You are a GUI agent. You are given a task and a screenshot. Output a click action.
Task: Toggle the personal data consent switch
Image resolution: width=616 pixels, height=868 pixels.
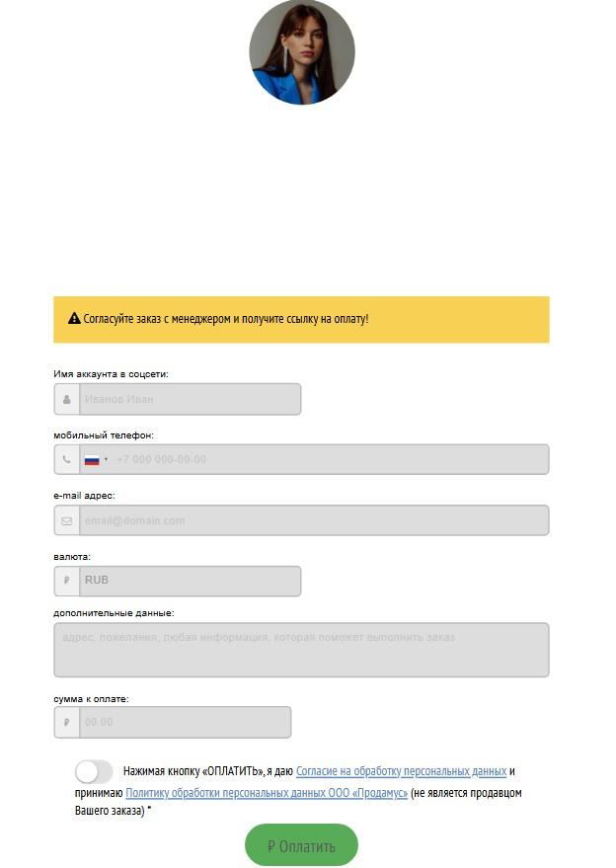(94, 772)
